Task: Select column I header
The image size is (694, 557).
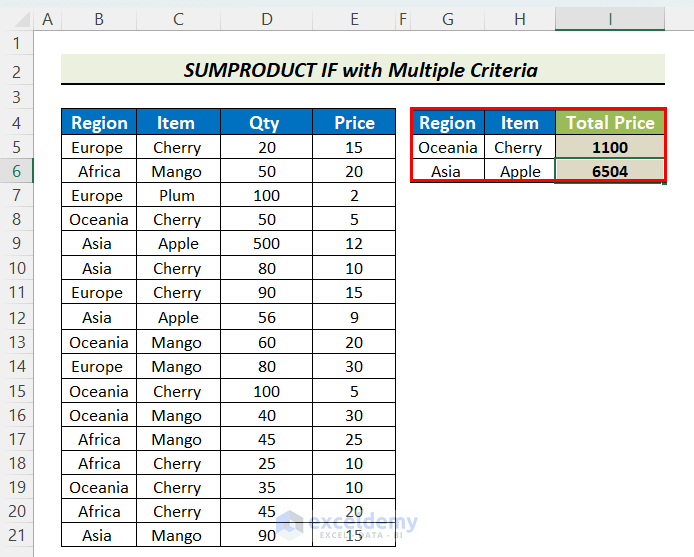Action: click(610, 19)
